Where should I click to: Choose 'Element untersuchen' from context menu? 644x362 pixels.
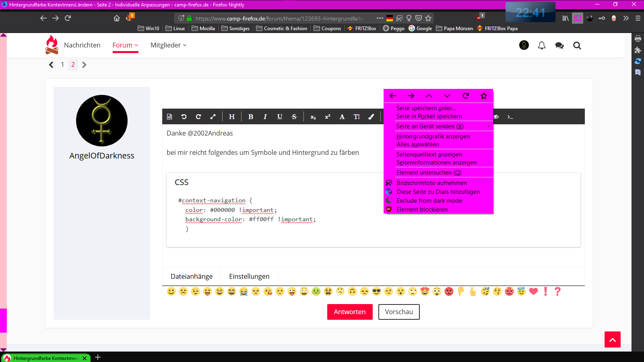pyautogui.click(x=429, y=173)
